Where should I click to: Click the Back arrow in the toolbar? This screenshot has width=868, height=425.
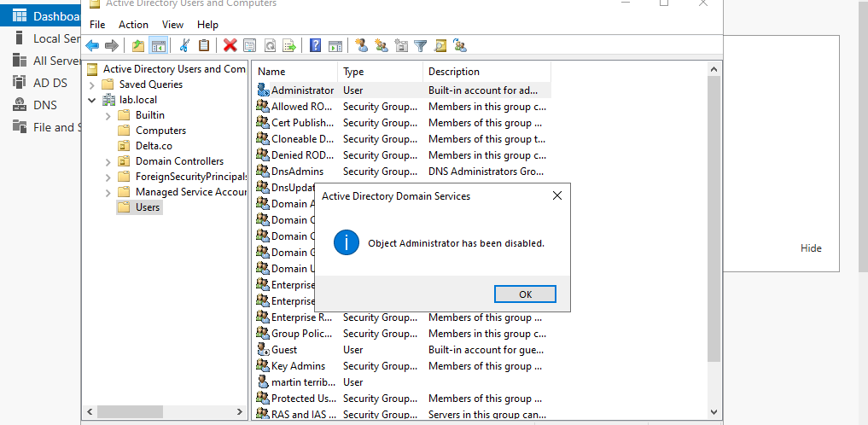[x=92, y=46]
